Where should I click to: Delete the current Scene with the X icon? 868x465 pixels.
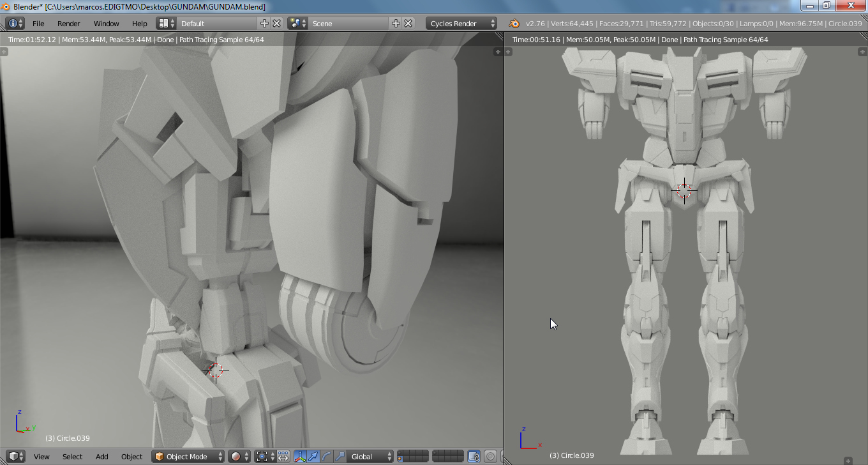tap(408, 24)
